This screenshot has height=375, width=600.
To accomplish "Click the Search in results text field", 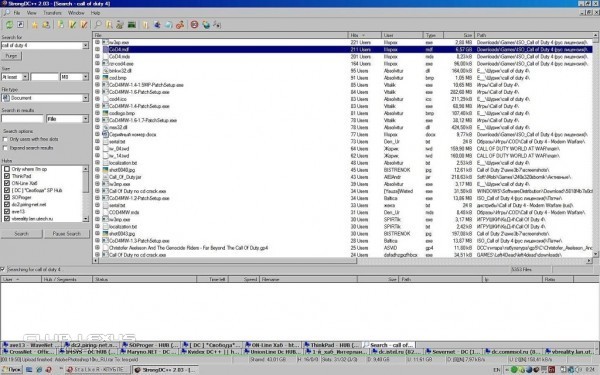I will tap(22, 119).
